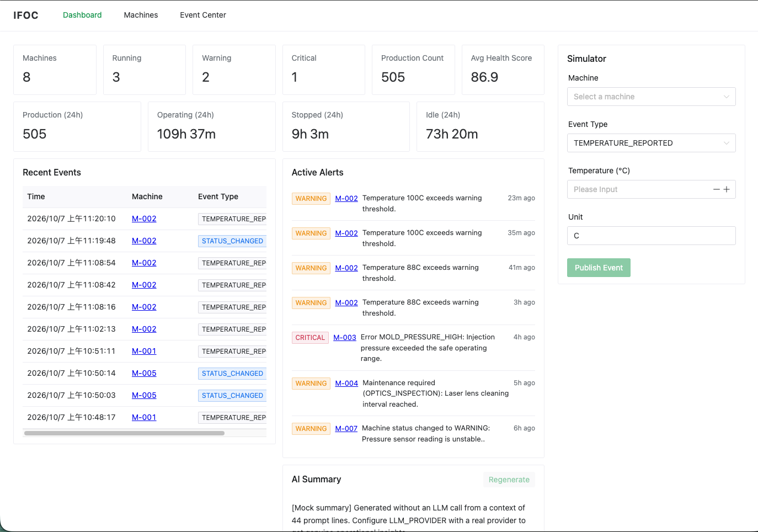Decrease temperature with the minus icon
Image resolution: width=758 pixels, height=532 pixels.
717,189
